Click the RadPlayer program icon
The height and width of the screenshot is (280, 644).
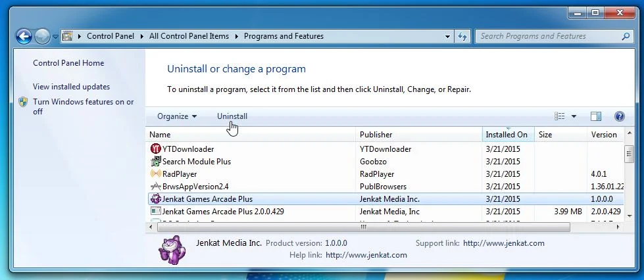[x=156, y=174]
